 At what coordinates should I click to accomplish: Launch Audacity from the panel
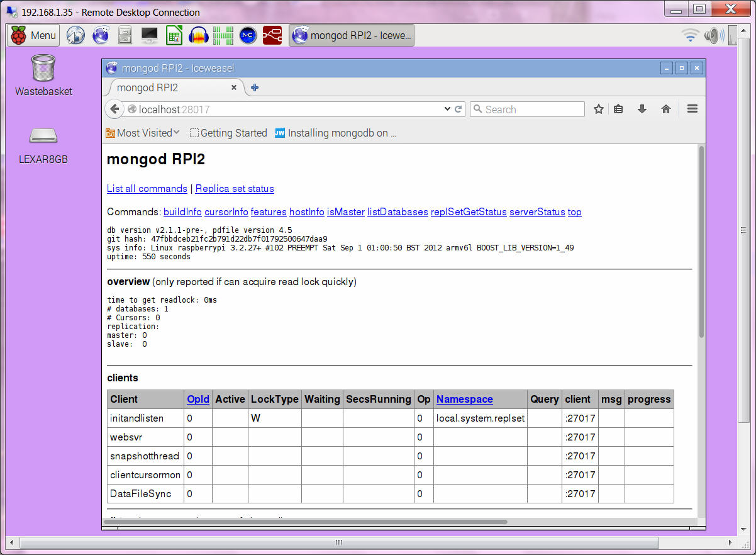pos(198,36)
